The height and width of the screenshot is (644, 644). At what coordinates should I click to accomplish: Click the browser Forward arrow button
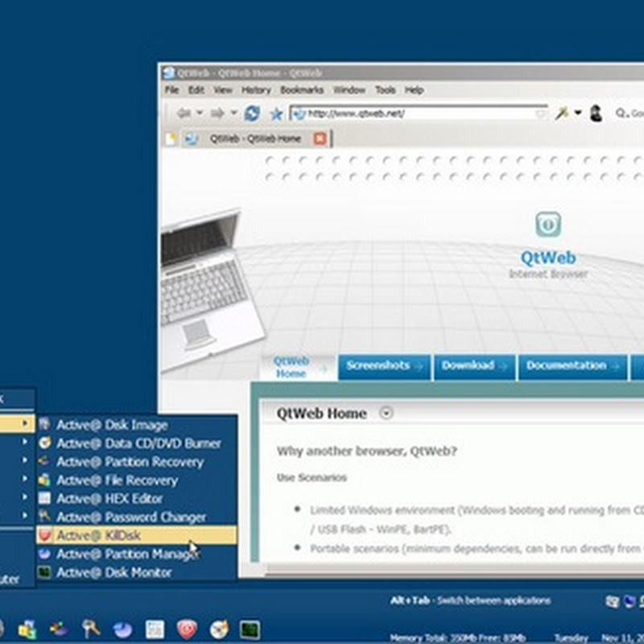click(x=217, y=113)
